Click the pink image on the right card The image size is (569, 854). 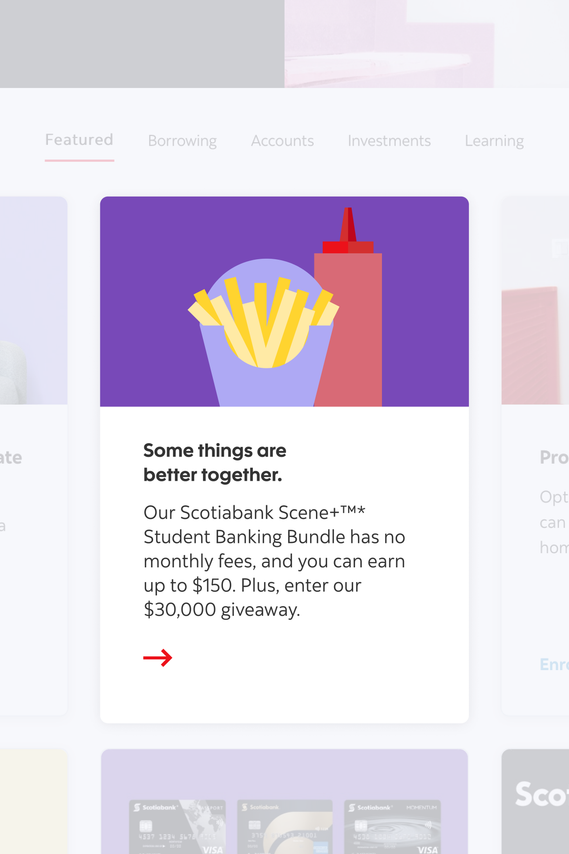pos(535,301)
